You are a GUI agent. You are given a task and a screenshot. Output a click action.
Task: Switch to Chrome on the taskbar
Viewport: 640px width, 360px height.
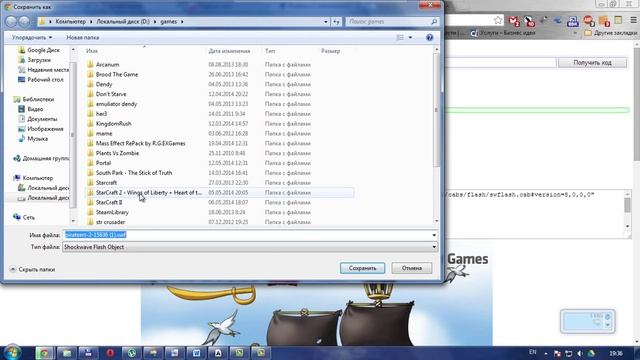point(44,353)
